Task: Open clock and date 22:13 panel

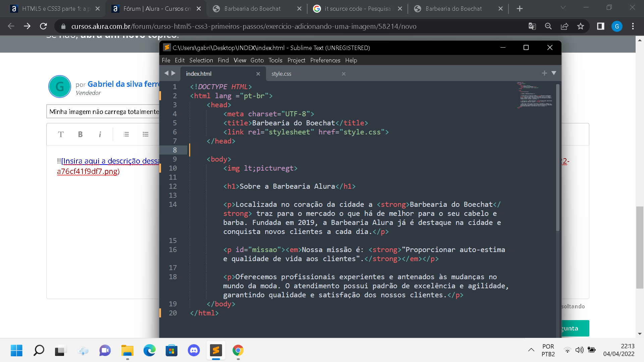Action: 619,350
